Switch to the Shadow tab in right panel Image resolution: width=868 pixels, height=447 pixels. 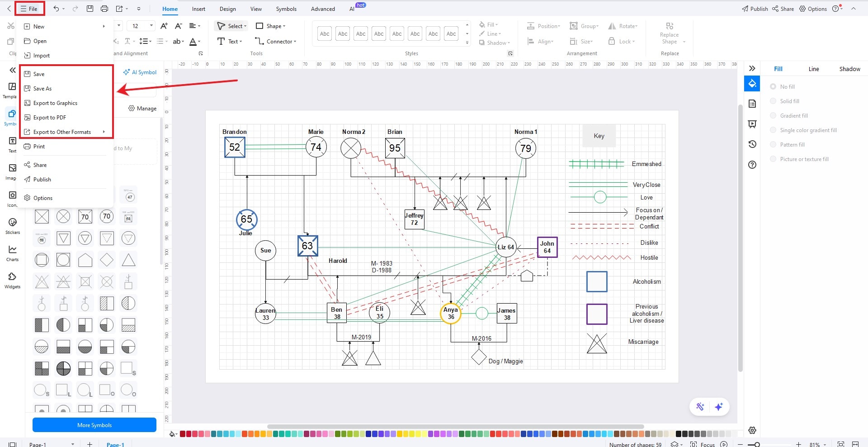(x=849, y=69)
